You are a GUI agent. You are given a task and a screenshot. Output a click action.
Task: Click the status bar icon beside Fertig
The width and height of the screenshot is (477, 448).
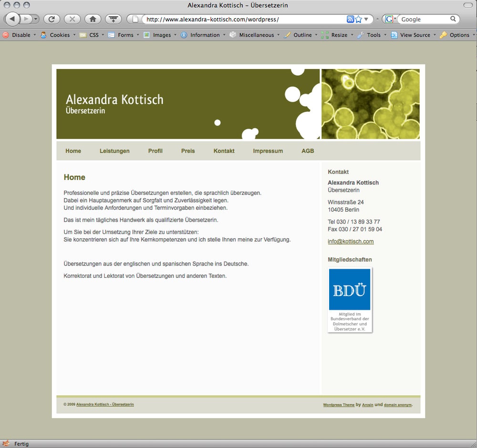click(x=6, y=443)
